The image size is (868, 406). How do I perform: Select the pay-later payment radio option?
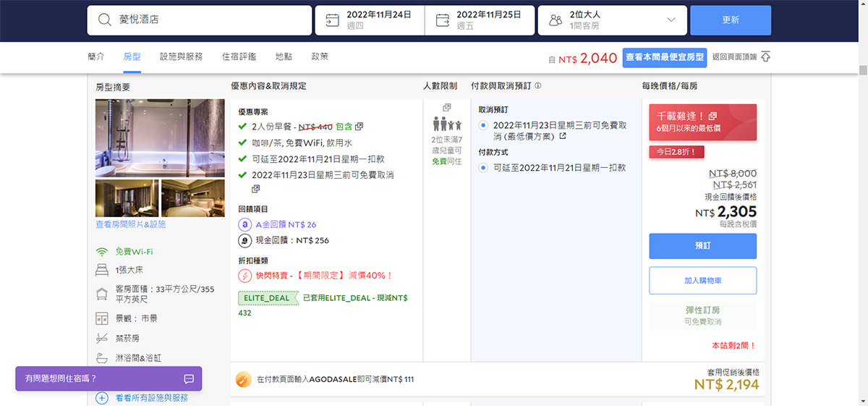[x=483, y=168]
